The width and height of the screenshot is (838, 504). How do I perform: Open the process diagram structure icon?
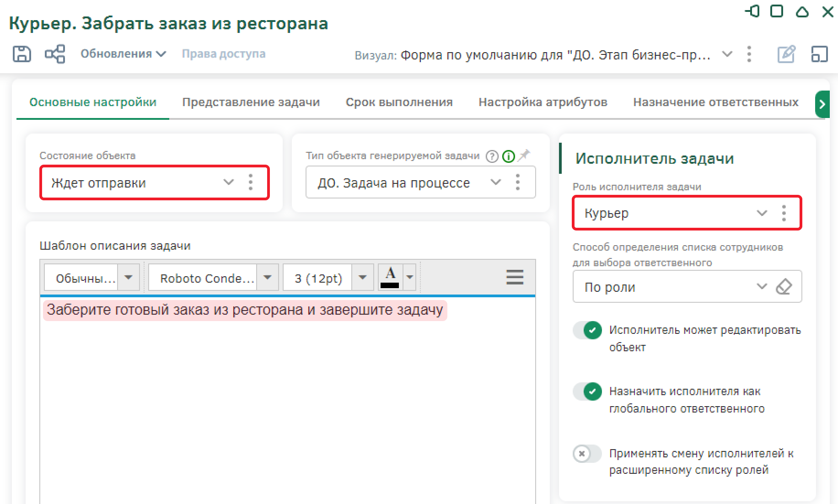coord(55,54)
